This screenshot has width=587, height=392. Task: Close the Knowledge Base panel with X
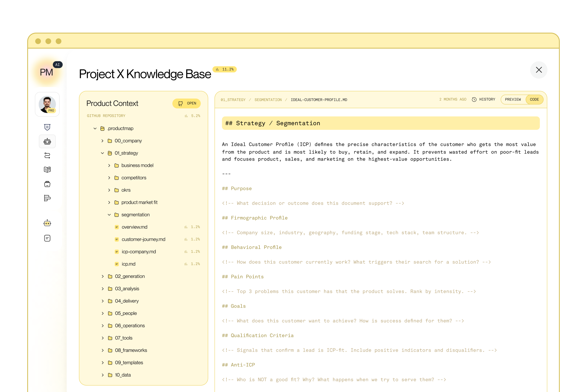[x=539, y=70]
